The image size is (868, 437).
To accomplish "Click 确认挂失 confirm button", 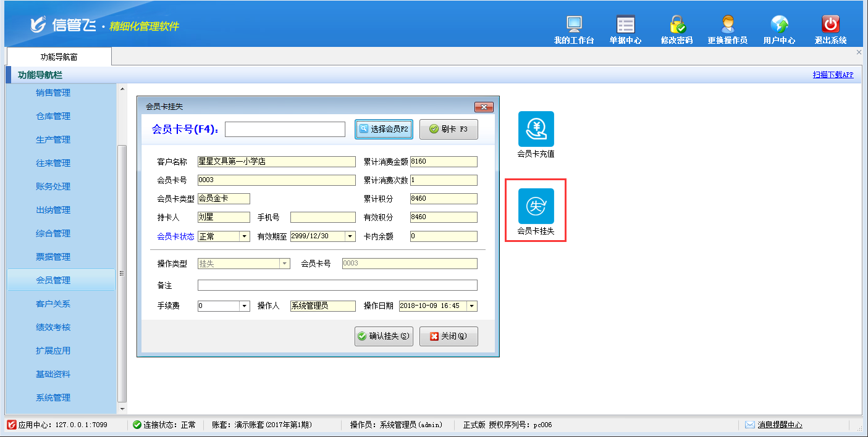I will point(384,336).
